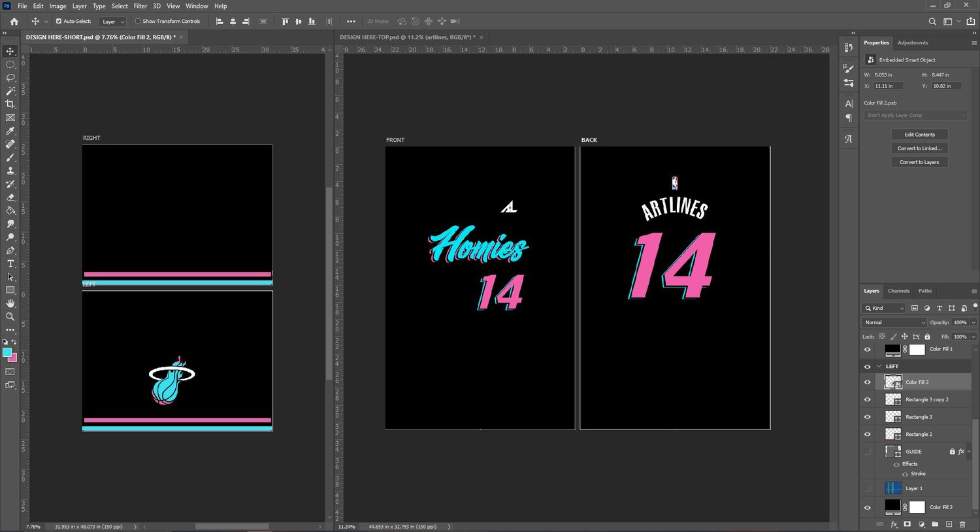Select the Hand tool
The width and height of the screenshot is (980, 532).
10,303
